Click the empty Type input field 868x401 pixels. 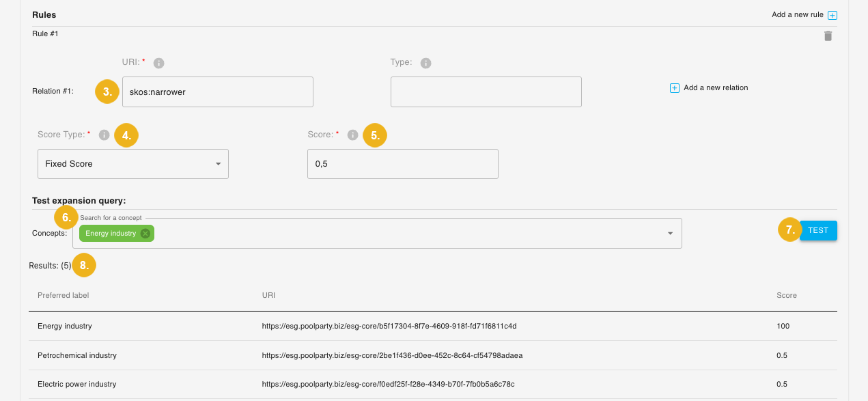486,92
